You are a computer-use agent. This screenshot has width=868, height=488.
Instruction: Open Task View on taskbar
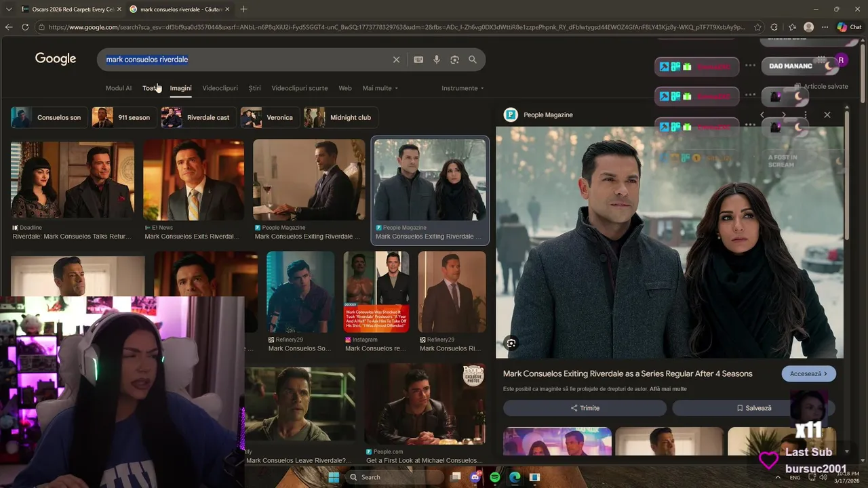point(456,477)
